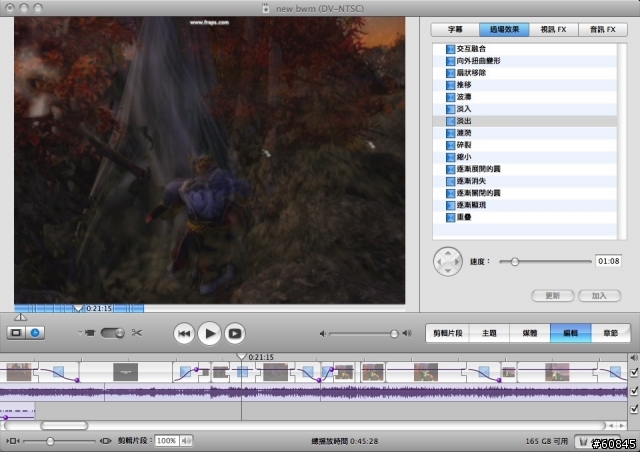Play the movie in full screen

[x=235, y=334]
